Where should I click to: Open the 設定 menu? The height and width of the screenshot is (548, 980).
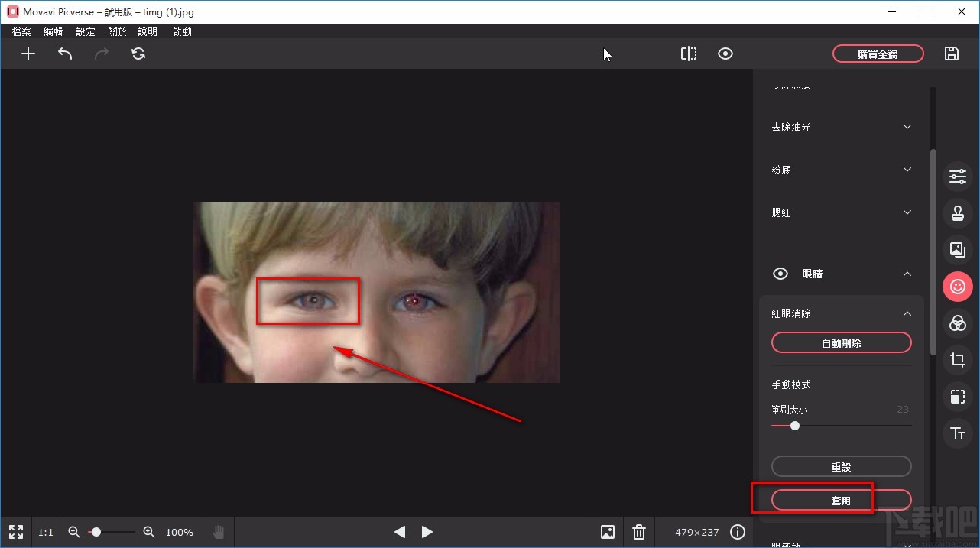pos(85,31)
